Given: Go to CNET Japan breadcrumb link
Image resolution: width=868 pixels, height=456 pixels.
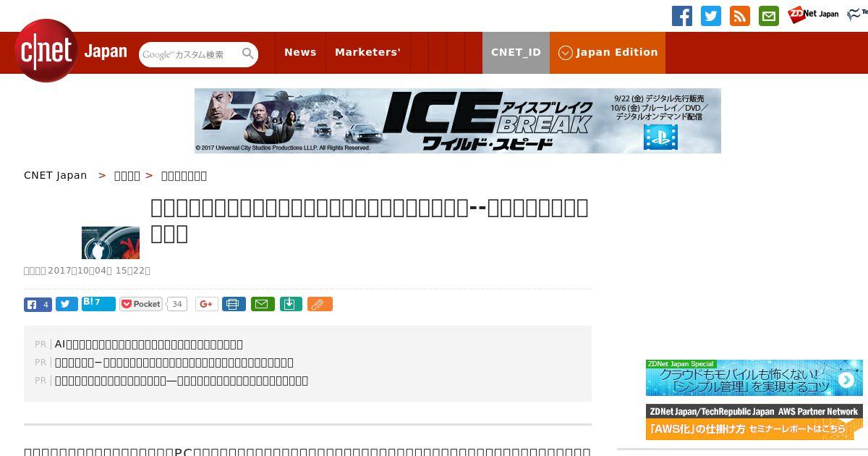Looking at the screenshot, I should coord(55,175).
